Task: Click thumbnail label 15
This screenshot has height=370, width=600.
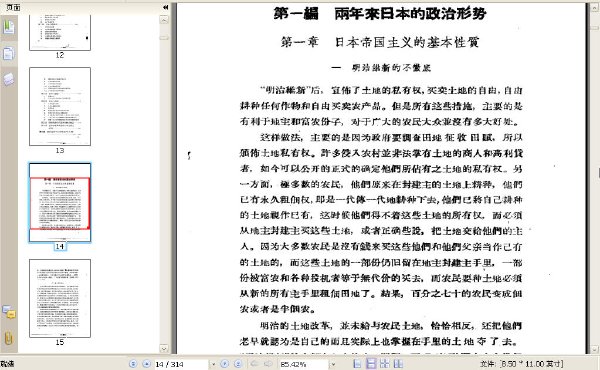Action: click(x=60, y=342)
